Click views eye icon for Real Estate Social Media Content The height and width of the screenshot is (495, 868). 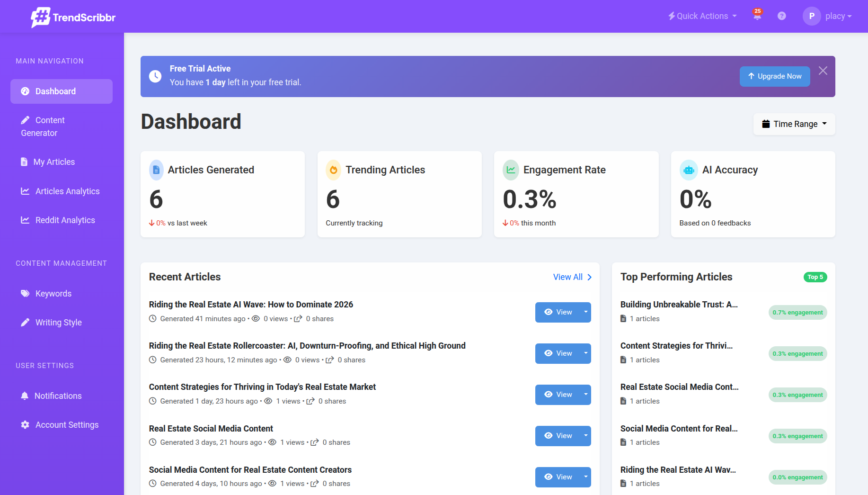tap(272, 442)
